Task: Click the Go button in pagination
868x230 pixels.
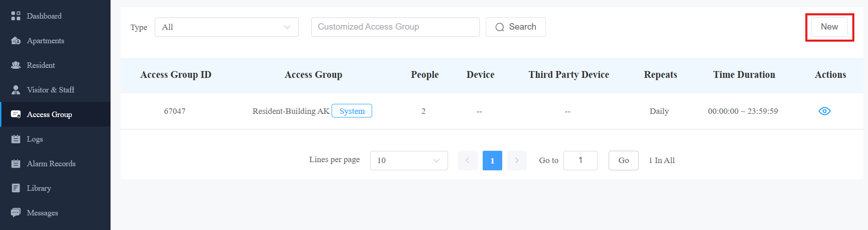Action: 624,160
